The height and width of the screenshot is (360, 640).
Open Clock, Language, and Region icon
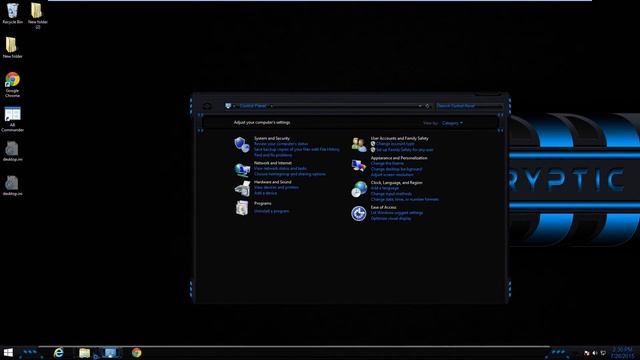point(359,189)
